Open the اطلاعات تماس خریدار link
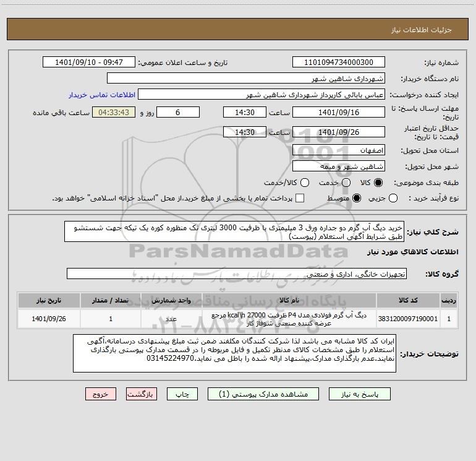The width and height of the screenshot is (476, 461). [102, 95]
